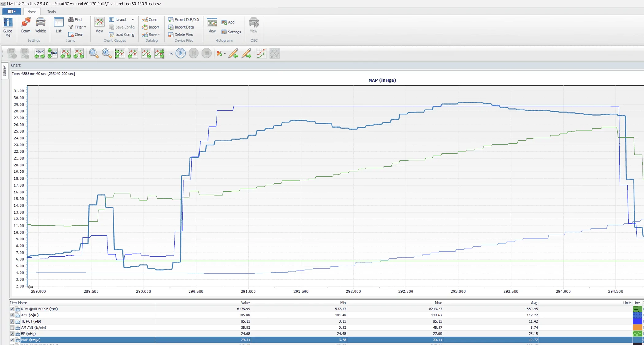Fit horizontal MAX range on chart
Viewport: 644px width, 345px height.
40,53
